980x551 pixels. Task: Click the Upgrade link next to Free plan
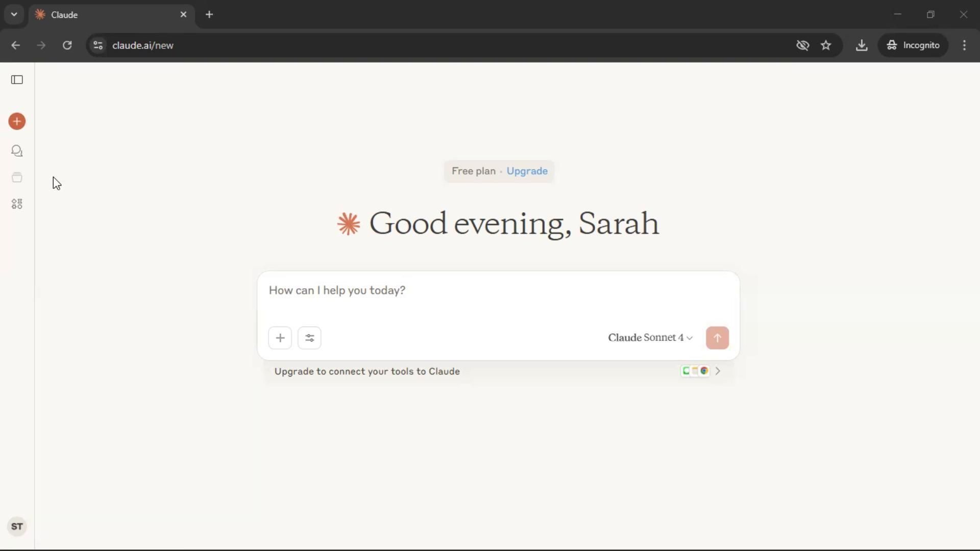(527, 171)
